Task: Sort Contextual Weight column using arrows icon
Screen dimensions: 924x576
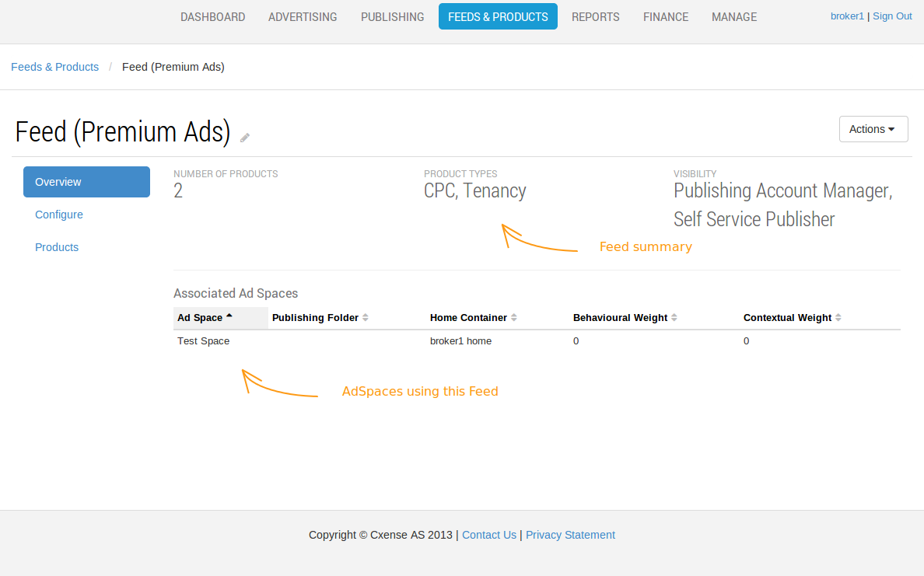Action: tap(838, 317)
